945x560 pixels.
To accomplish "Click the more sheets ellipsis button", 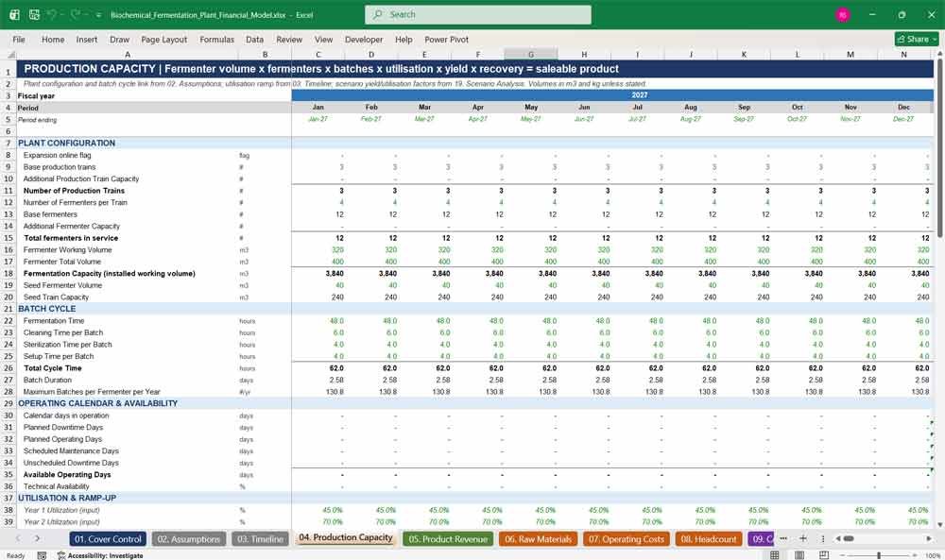I will 783,538.
